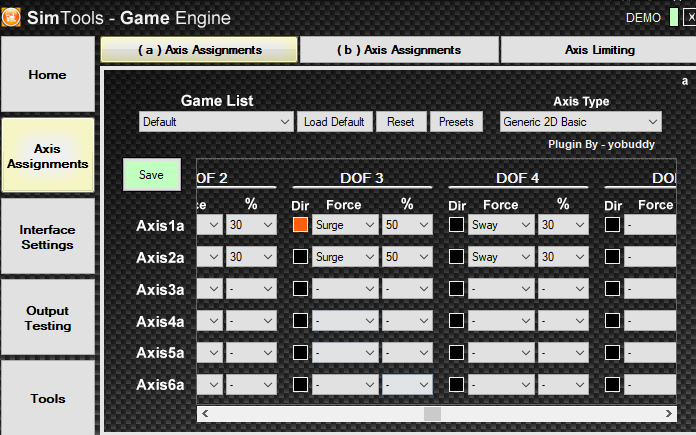Viewport: 696px width, 435px height.
Task: Open the Game List dropdown showing Default
Action: [x=216, y=122]
